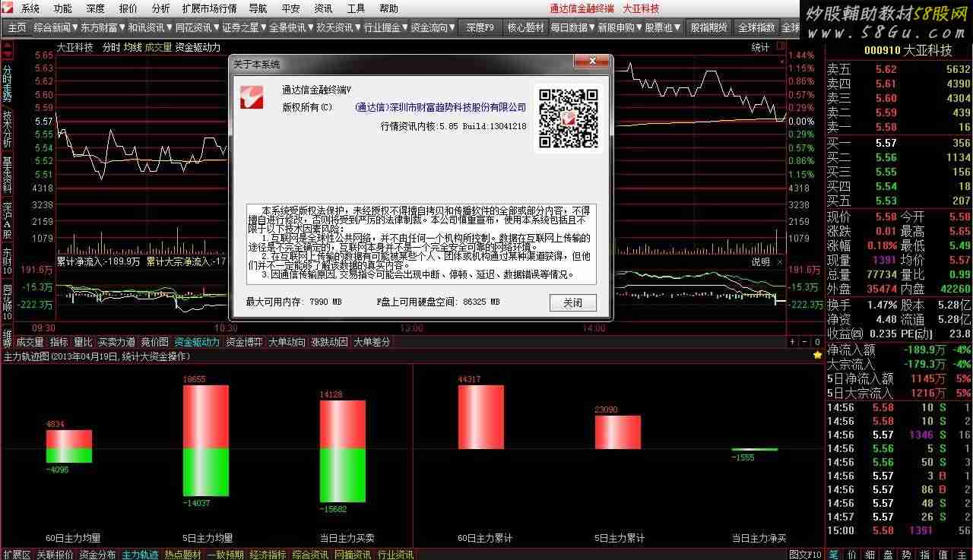The image size is (973, 560).
Task: Open the 帮助 menu
Action: (x=388, y=8)
